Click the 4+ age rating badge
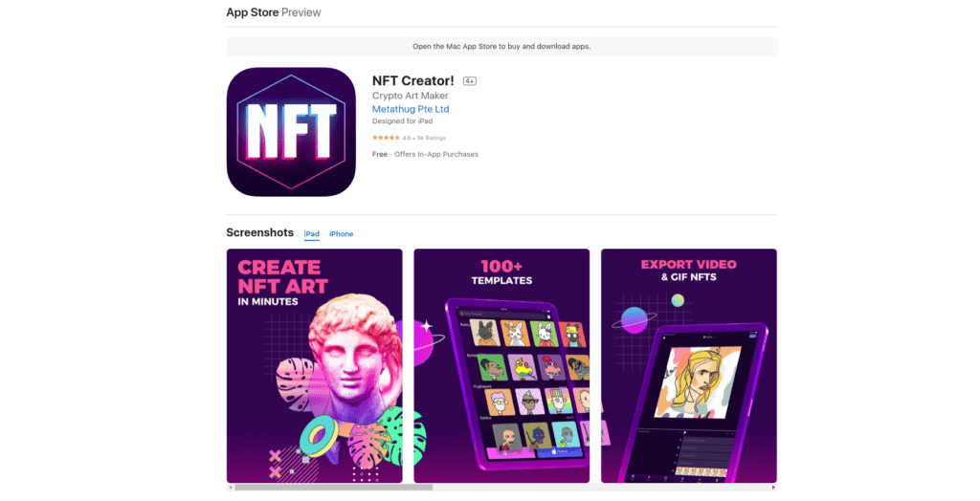Image resolution: width=980 pixels, height=501 pixels. [469, 81]
